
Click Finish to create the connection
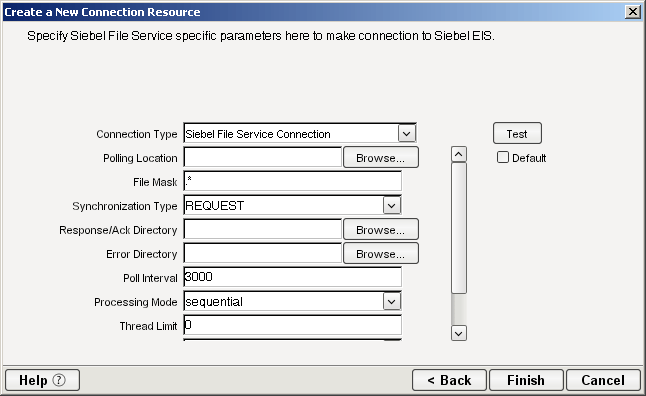pos(526,380)
